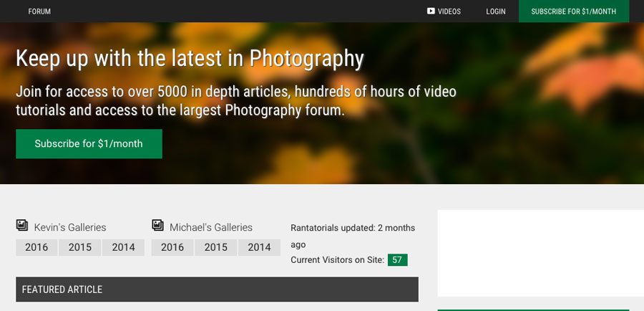Click Current Visitors on Site label
Screen dimensions: 644x311
point(337,260)
